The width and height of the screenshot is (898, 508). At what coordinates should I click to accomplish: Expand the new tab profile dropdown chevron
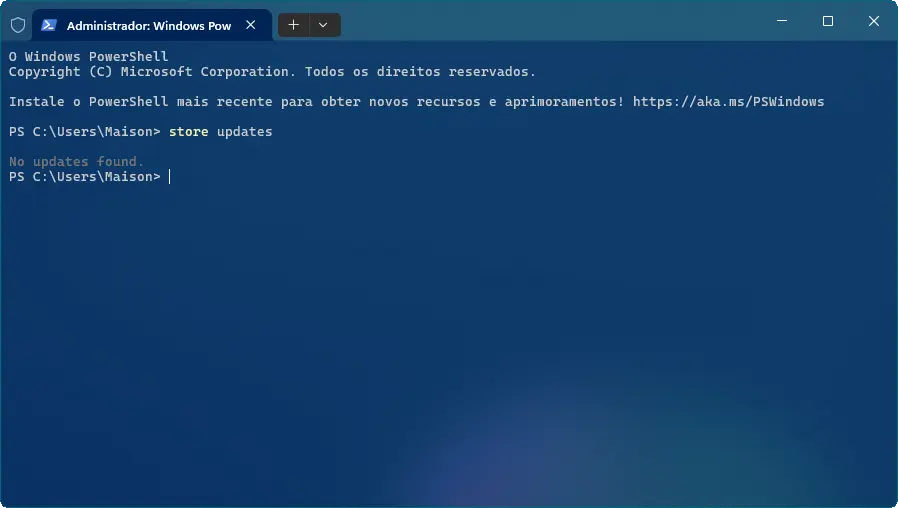[x=323, y=25]
